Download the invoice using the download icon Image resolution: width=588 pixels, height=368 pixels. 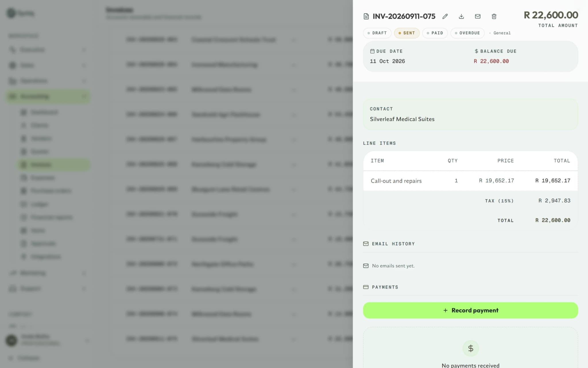click(x=461, y=16)
